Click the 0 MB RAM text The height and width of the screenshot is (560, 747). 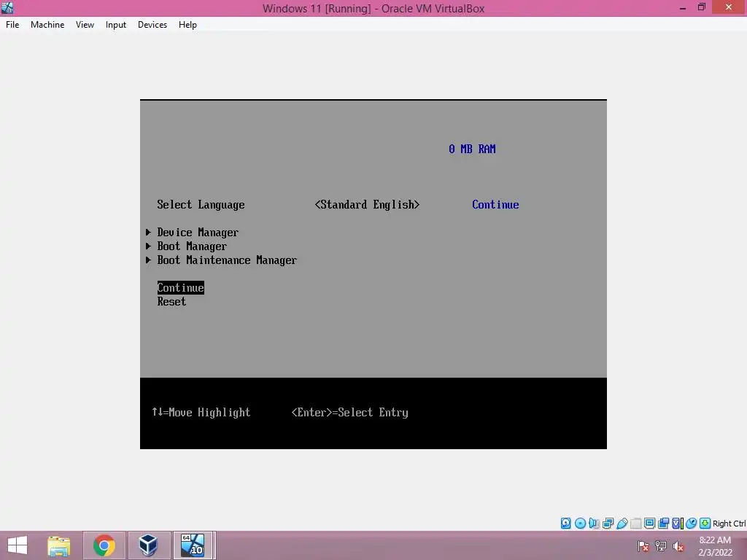point(472,149)
